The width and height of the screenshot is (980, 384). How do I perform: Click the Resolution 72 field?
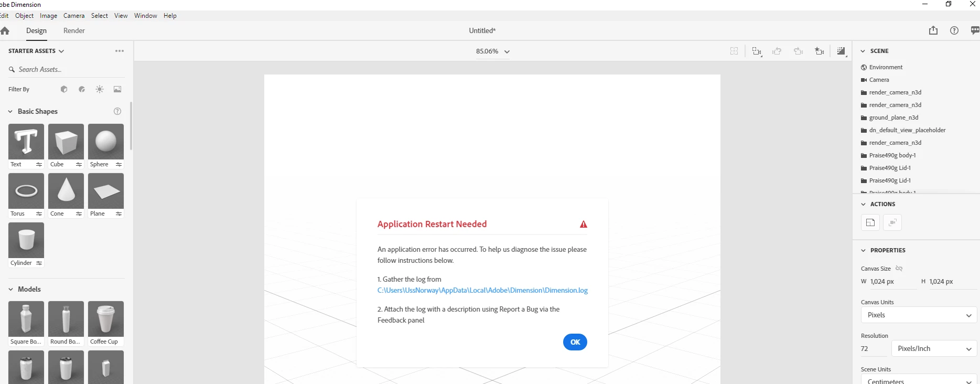tap(874, 348)
